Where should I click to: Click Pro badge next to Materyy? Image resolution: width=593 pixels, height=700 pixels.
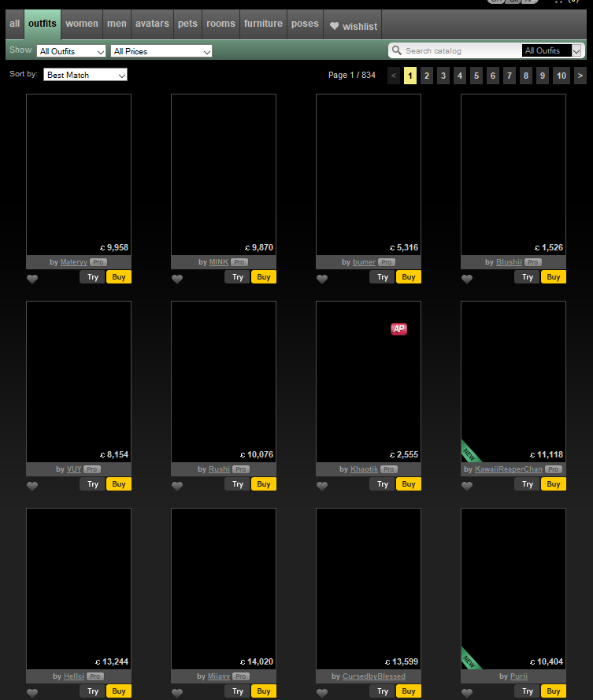tap(98, 262)
